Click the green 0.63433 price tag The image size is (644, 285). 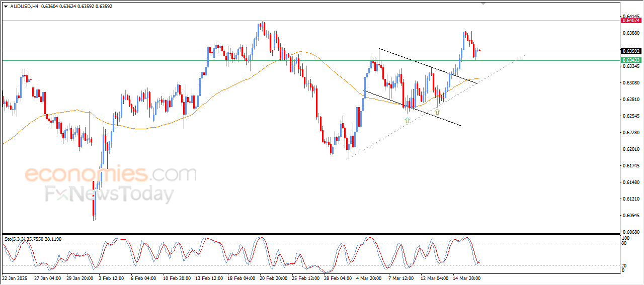click(x=631, y=60)
